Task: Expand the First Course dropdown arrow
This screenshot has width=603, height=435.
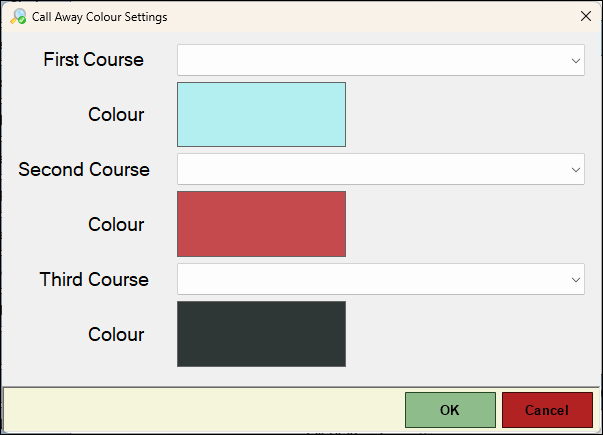Action: 576,60
